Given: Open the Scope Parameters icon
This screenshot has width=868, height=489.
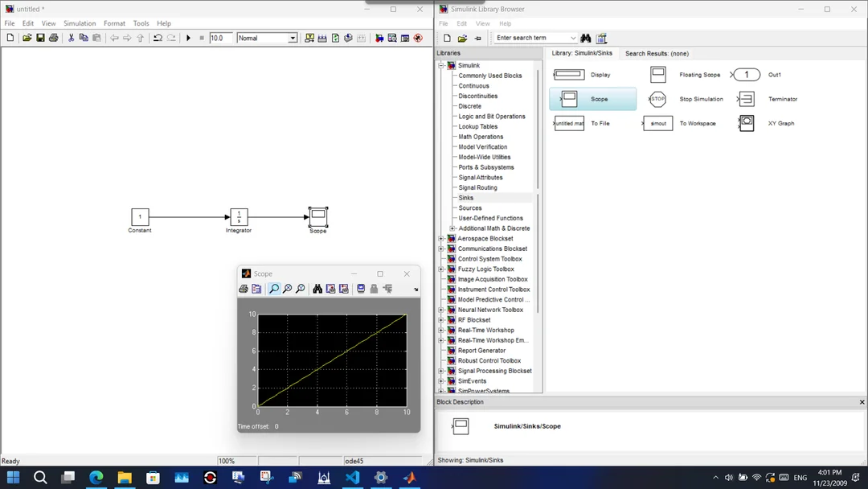Looking at the screenshot, I should [x=256, y=289].
